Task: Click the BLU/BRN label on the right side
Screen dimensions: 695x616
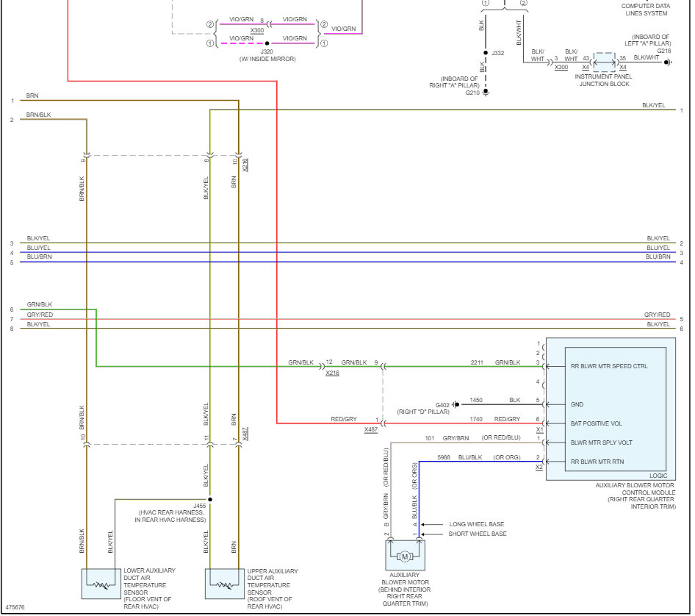Action: [x=658, y=257]
